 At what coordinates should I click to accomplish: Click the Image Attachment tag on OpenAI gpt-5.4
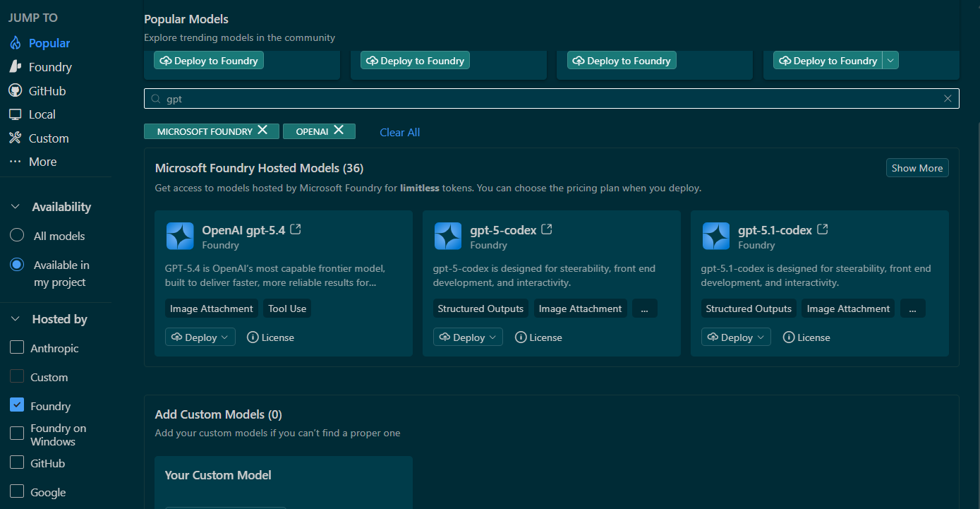pos(212,309)
